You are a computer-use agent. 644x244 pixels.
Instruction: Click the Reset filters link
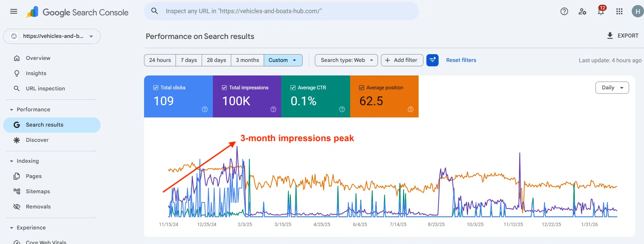[x=461, y=60]
